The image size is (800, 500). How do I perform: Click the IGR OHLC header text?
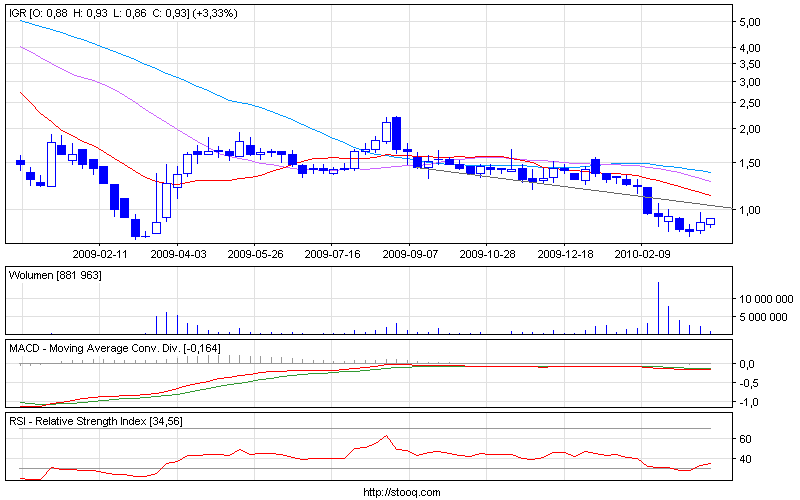[123, 13]
